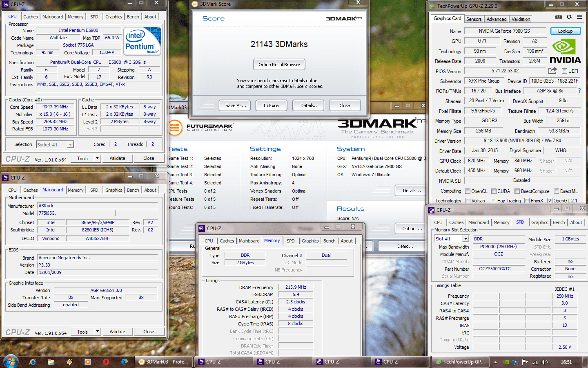This screenshot has height=368, width=588.
Task: Switch to Advanced tab in GPU-Z
Action: click(x=497, y=19)
